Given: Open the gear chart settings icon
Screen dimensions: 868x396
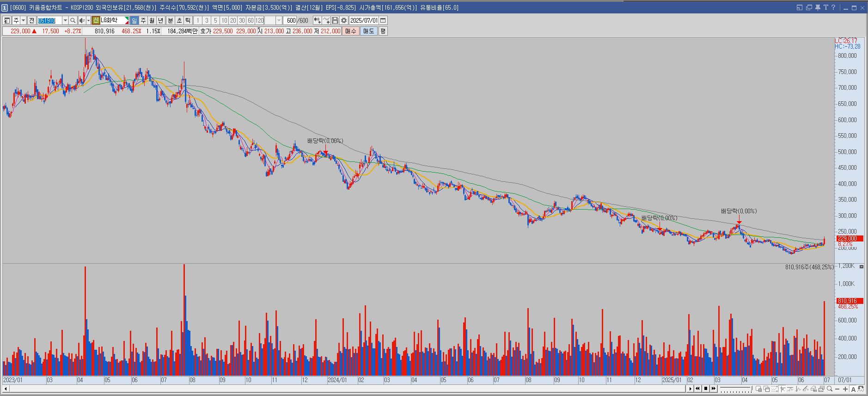Looking at the screenshot, I should coord(344,20).
